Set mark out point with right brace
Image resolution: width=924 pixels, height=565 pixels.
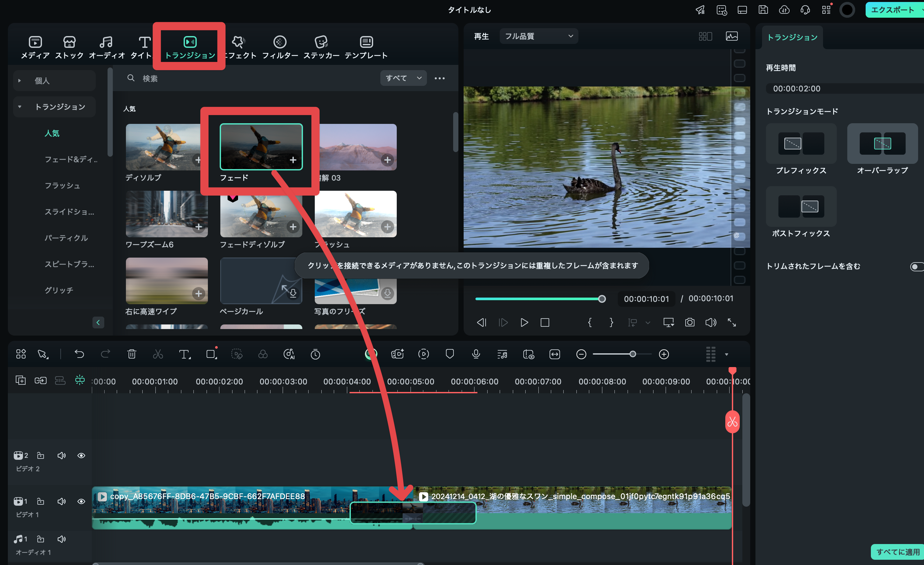coord(611,322)
